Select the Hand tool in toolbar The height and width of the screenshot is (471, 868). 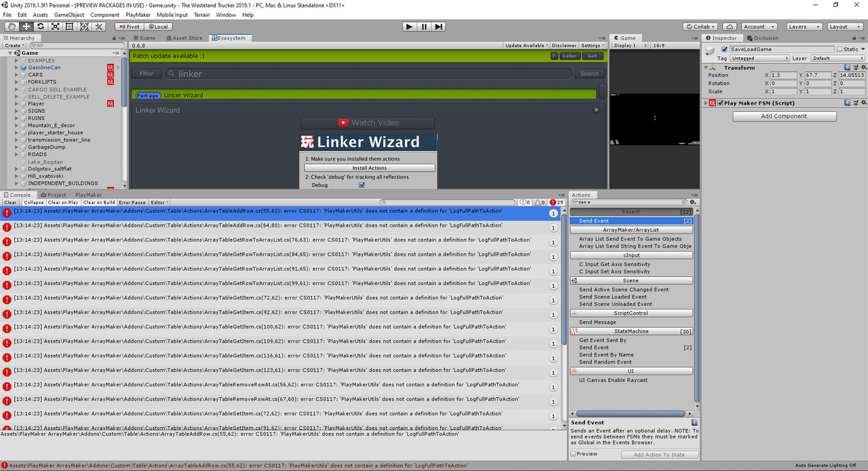pyautogui.click(x=12, y=26)
